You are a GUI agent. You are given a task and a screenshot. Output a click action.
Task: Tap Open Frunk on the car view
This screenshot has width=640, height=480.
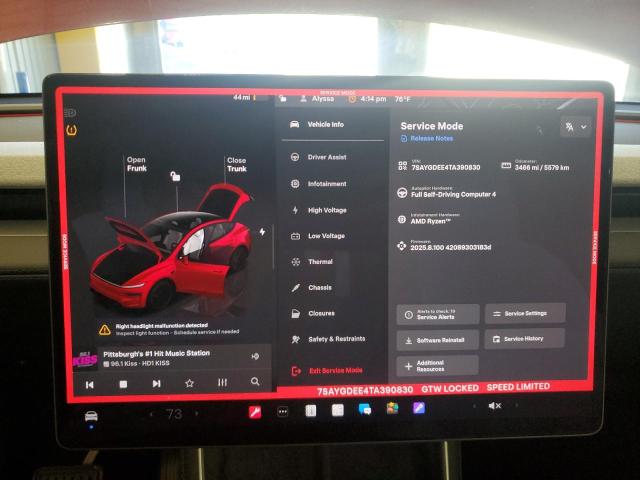pos(136,164)
